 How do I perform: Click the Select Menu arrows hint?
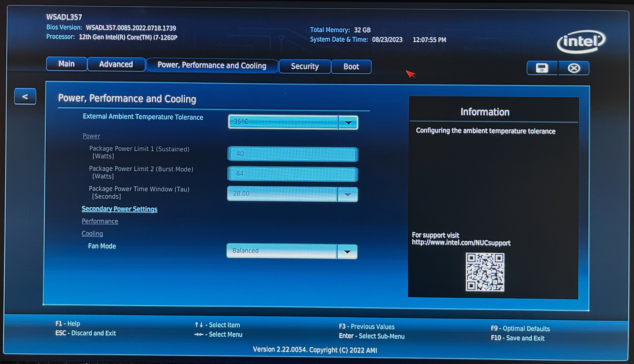[218, 334]
